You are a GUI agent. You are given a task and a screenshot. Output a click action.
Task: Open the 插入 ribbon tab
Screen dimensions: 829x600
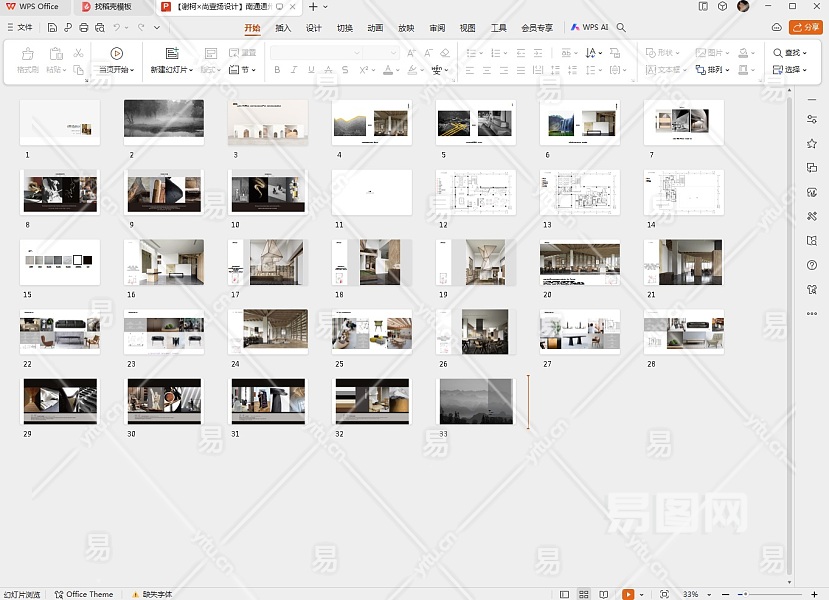coord(283,28)
